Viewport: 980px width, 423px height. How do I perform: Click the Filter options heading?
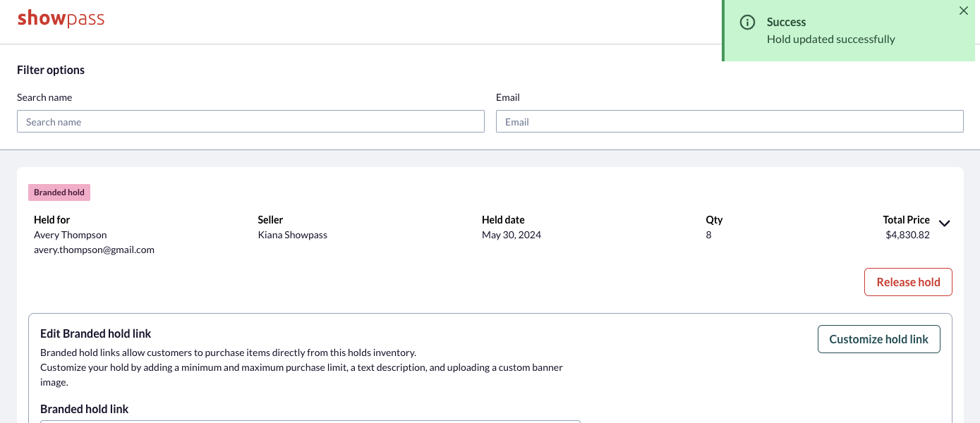pyautogui.click(x=51, y=70)
